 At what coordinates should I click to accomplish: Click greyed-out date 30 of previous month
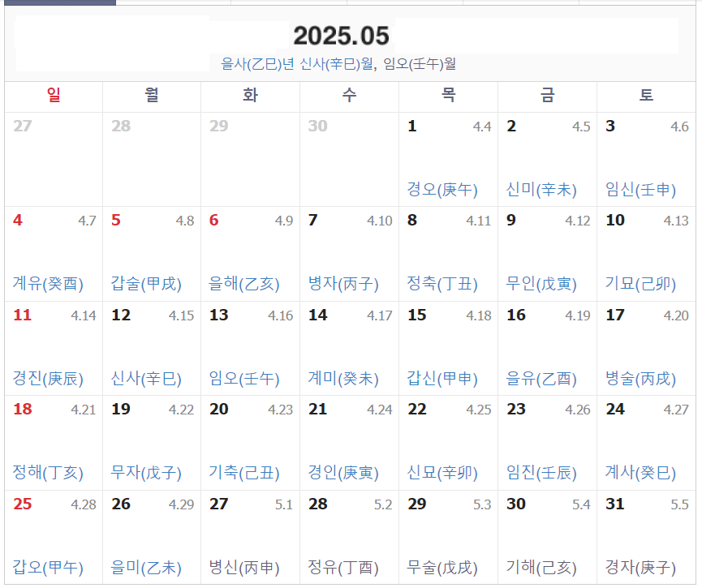(x=318, y=126)
